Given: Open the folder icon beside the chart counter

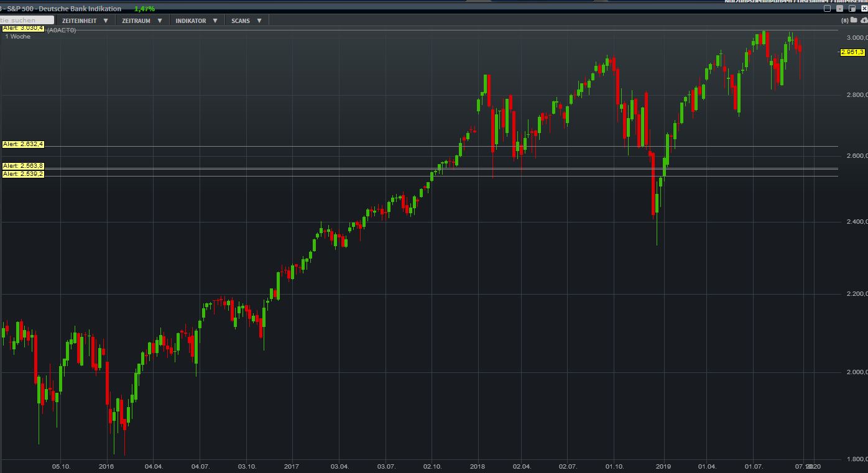Looking at the screenshot, I should point(854,20).
